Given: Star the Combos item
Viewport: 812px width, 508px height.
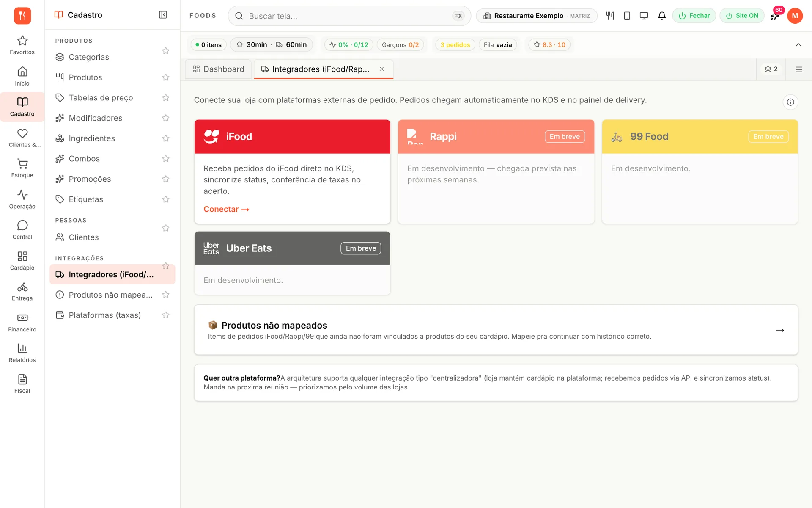Looking at the screenshot, I should (166, 158).
